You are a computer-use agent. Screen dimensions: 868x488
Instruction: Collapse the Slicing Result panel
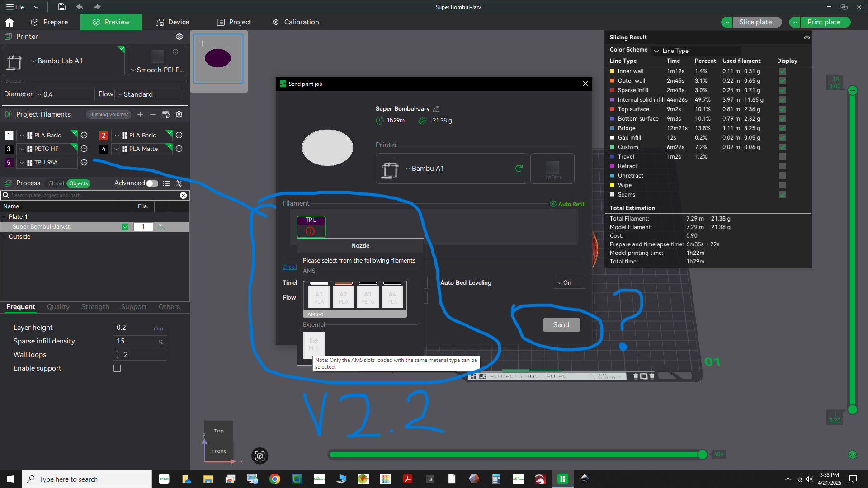click(807, 38)
